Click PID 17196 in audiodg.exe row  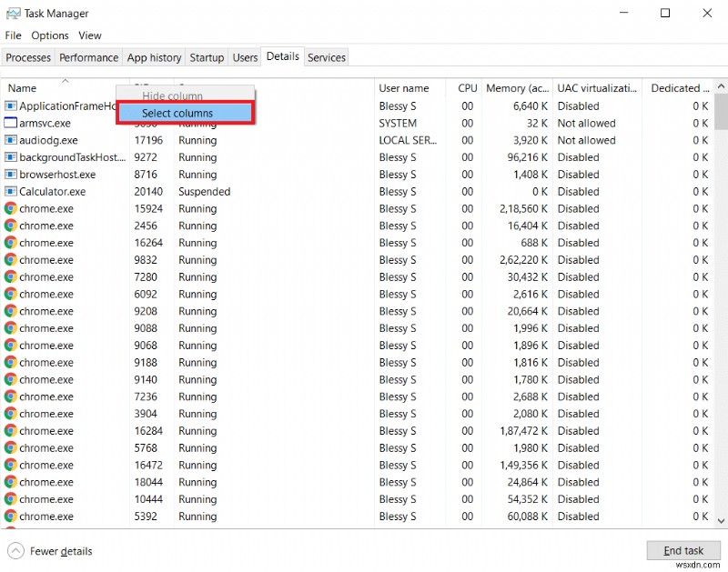coord(148,140)
